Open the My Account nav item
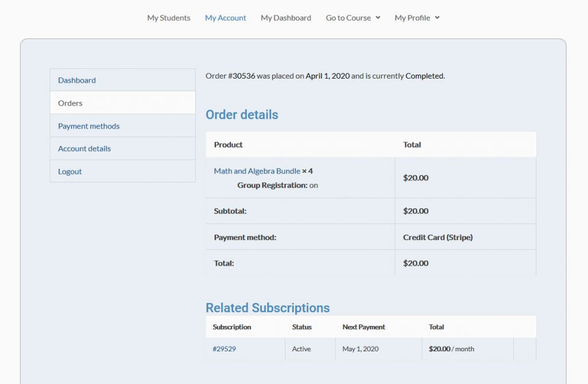Screen dimensions: 588x384 point(225,18)
